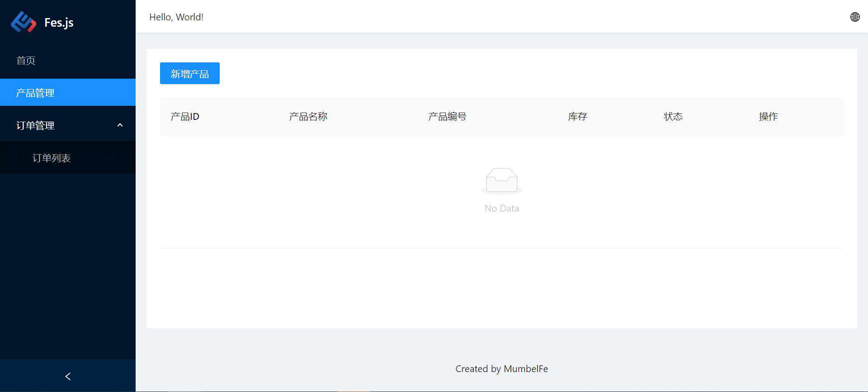
Task: Open the 订单管理 menu group
Action: click(68, 125)
